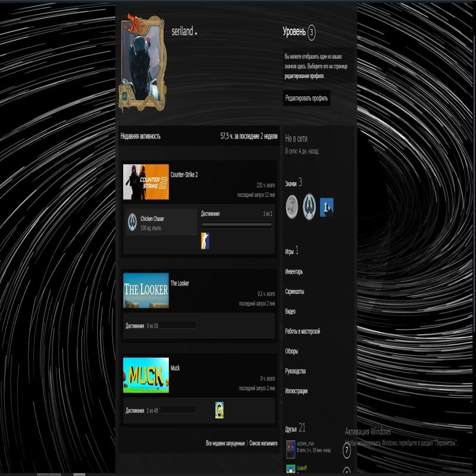This screenshot has width=476, height=476.
Task: Click Все недавно запущенные link
Action: coord(225,443)
